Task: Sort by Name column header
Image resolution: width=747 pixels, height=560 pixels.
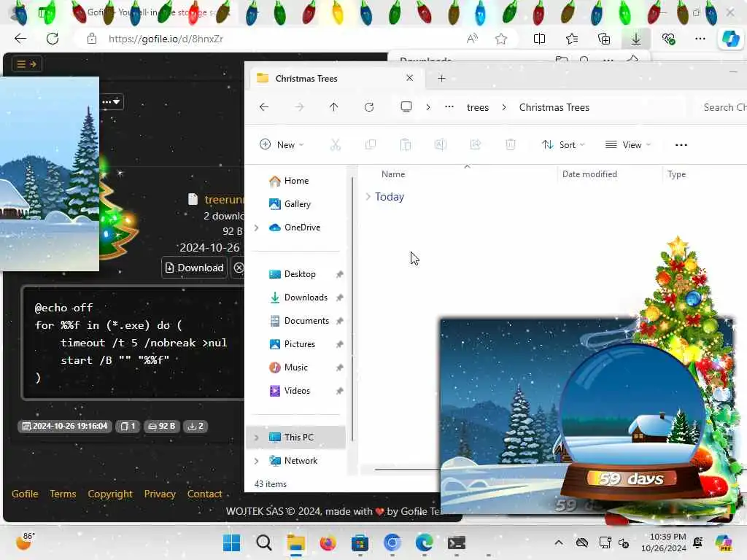Action: (393, 174)
